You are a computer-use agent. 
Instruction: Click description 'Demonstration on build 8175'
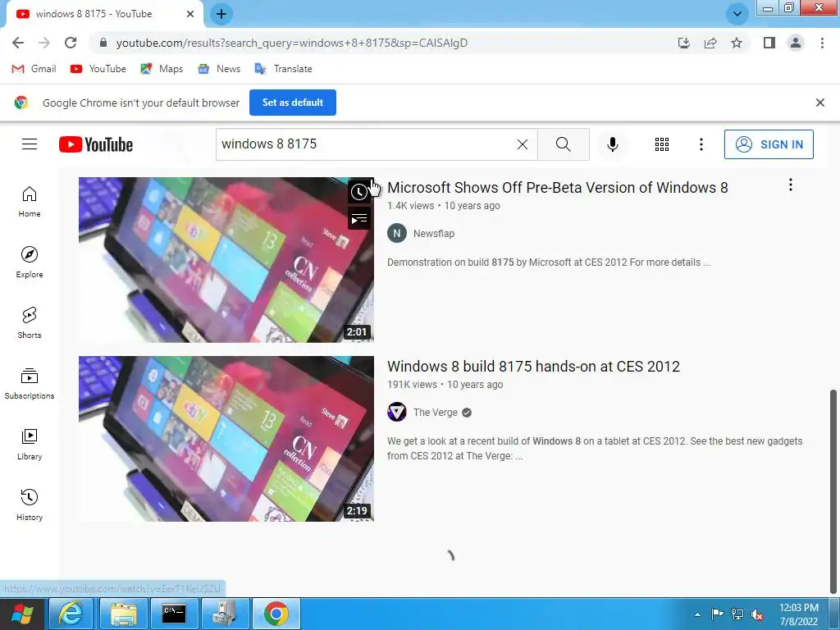click(x=549, y=262)
